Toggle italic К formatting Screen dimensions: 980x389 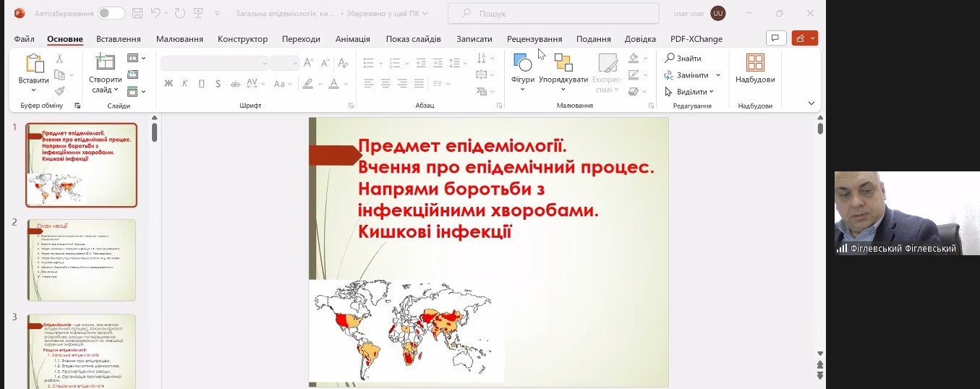click(184, 84)
